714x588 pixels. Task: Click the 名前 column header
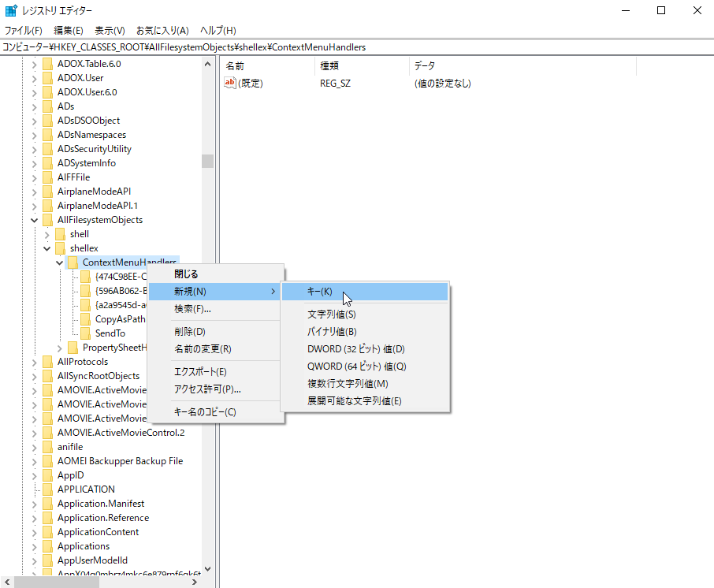pos(267,66)
